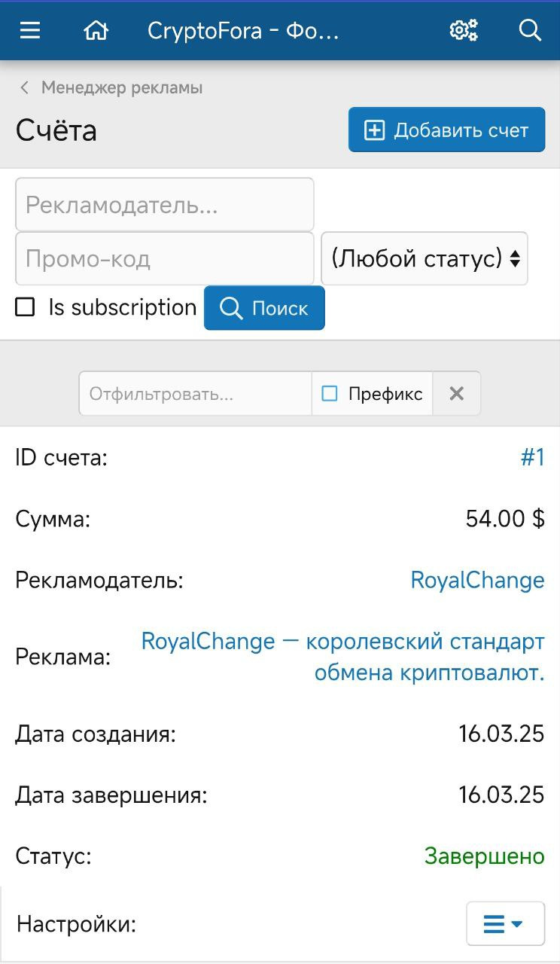The image size is (560, 964).
Task: Click the Промо-код input field
Action: click(164, 258)
